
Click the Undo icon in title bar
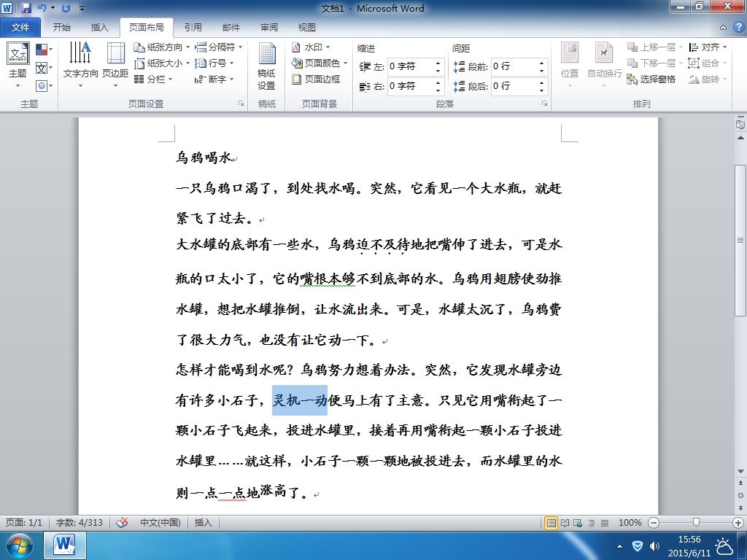(42, 8)
